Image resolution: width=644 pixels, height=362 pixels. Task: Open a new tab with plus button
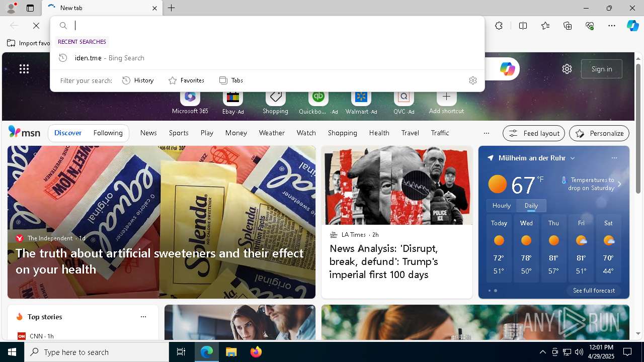coord(171,8)
